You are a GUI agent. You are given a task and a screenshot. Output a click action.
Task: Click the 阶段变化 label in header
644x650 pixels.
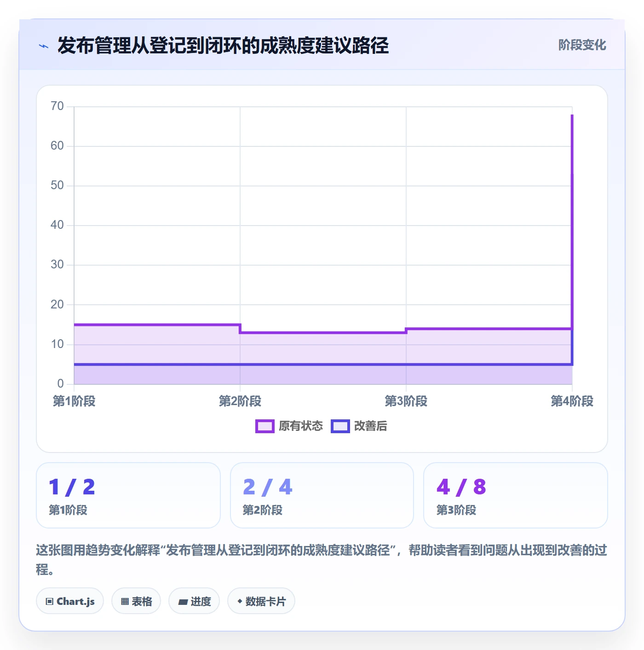[582, 45]
